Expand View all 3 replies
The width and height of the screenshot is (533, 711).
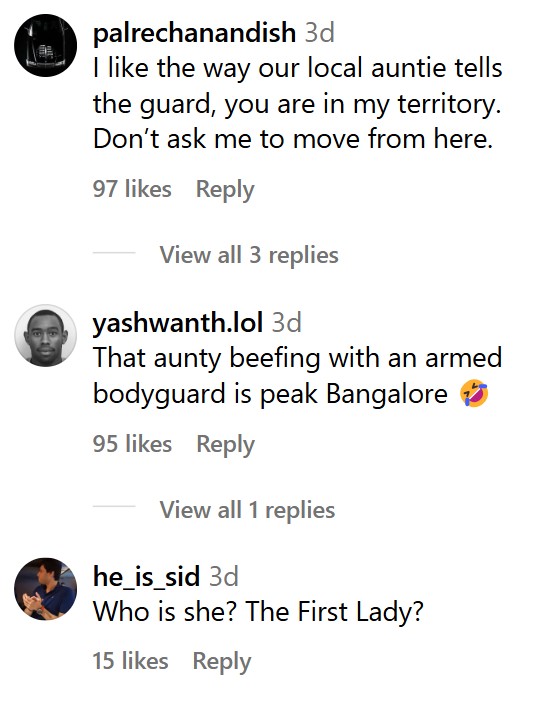(x=249, y=255)
